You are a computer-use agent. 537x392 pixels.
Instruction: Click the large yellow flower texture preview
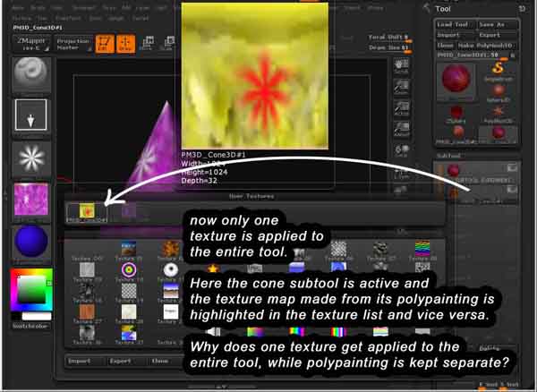(255, 76)
